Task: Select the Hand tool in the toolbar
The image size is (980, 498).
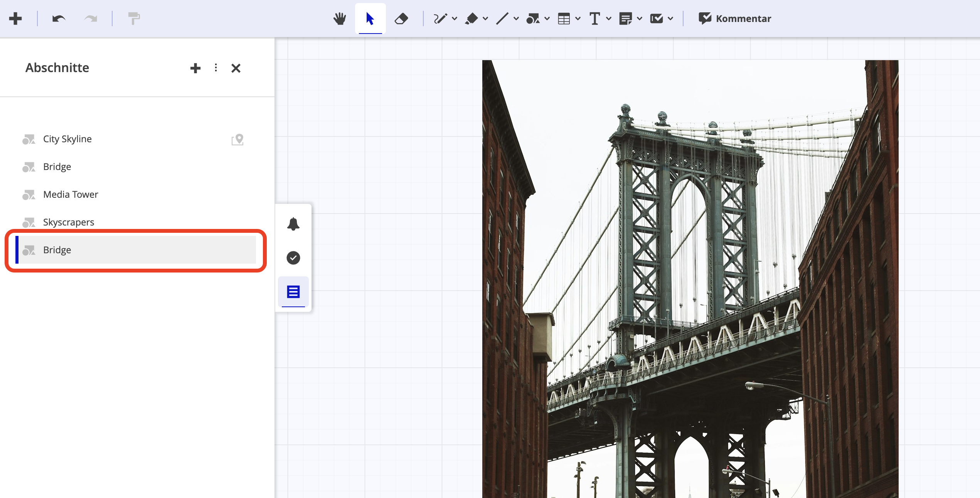Action: [x=340, y=18]
